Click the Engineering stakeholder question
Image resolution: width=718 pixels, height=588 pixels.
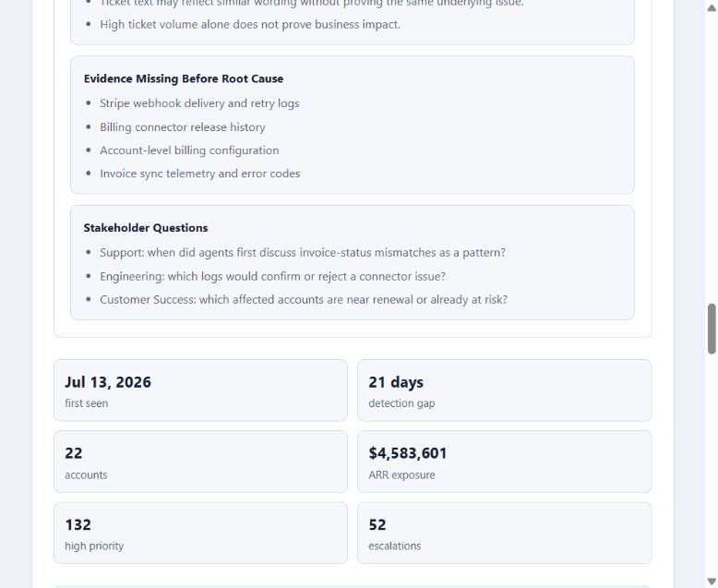point(272,277)
